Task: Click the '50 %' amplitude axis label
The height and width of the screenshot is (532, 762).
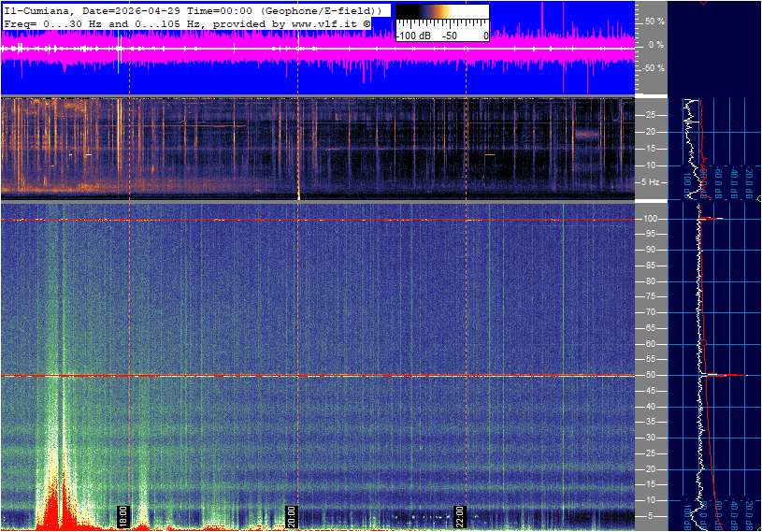Action: (x=654, y=22)
